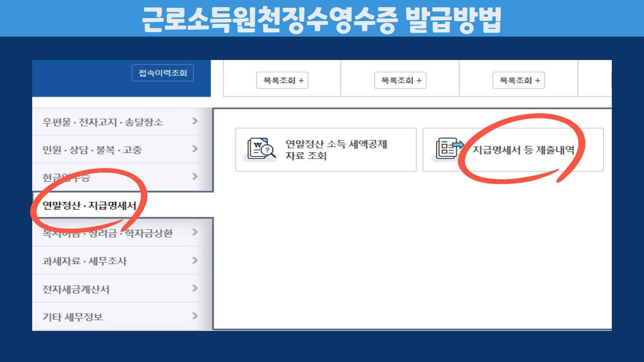The image size is (644, 362).
Task: Click chevron beside 전자세금계산서
Action: pyautogui.click(x=195, y=288)
